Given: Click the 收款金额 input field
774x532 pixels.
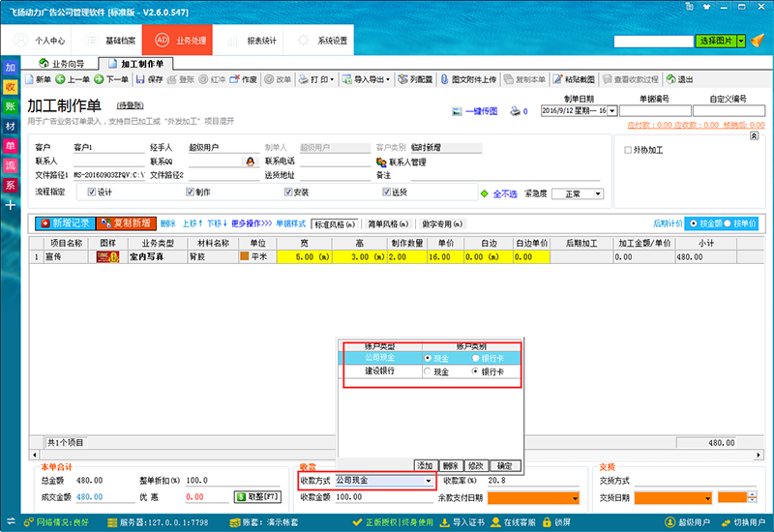Looking at the screenshot, I should click(x=382, y=497).
